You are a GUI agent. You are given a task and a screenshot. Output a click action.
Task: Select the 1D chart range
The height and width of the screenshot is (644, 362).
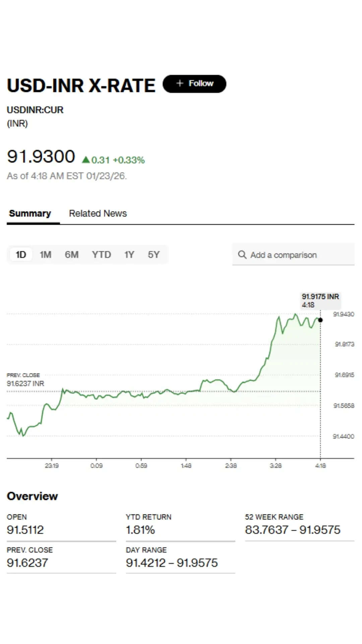coord(21,255)
